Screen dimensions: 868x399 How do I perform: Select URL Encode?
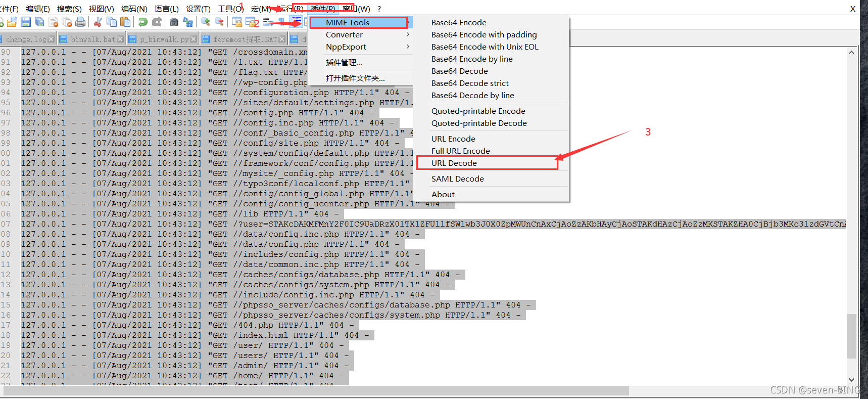[x=491, y=139]
